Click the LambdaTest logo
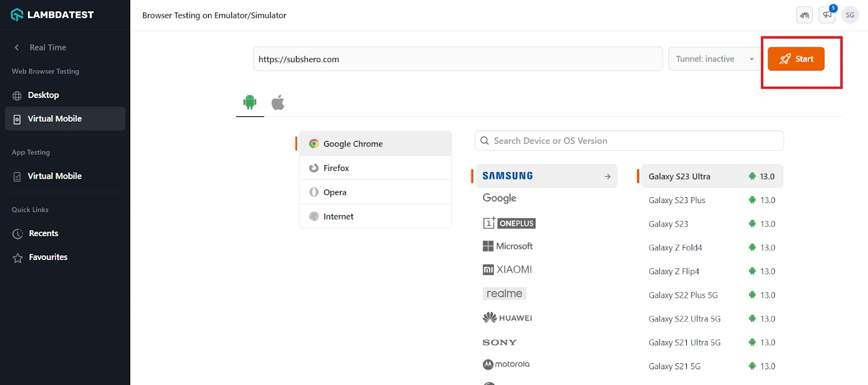The height and width of the screenshot is (385, 868). [x=52, y=15]
